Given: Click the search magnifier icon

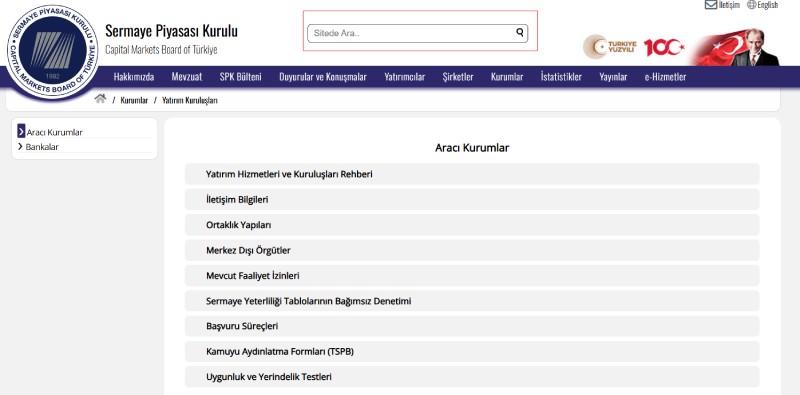Looking at the screenshot, I should 519,33.
